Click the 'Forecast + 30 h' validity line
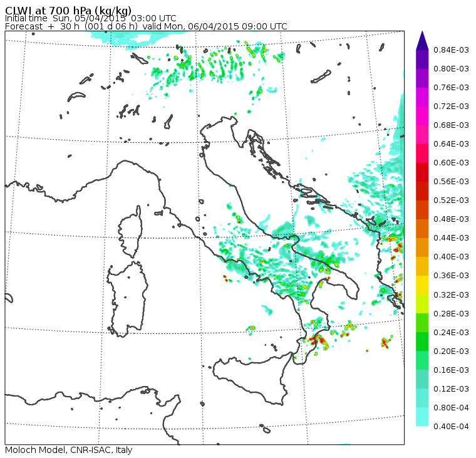The width and height of the screenshot is (476, 458). 146,26
